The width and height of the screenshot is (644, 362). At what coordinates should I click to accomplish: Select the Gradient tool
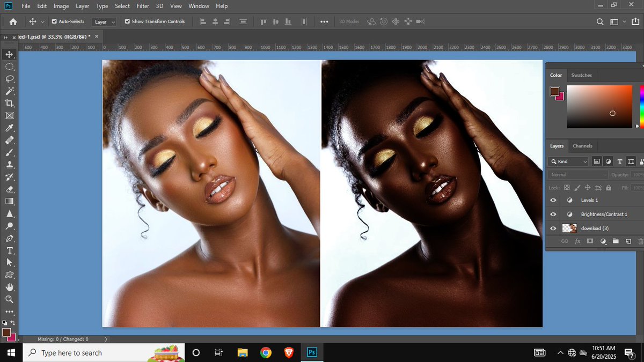pos(9,201)
